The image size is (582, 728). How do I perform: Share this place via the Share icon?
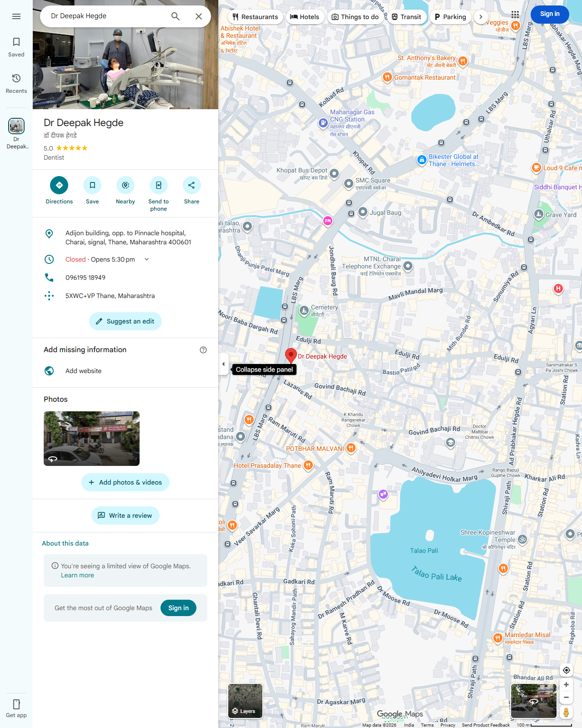pyautogui.click(x=192, y=185)
